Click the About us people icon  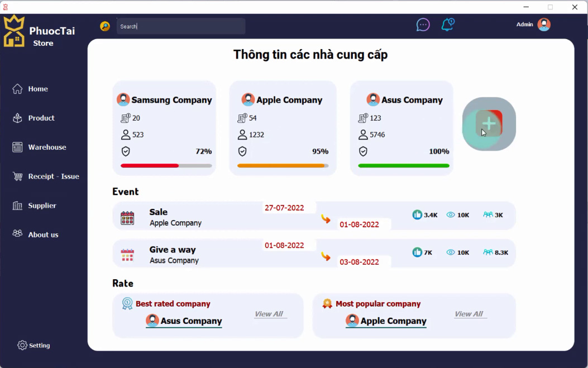[17, 233]
